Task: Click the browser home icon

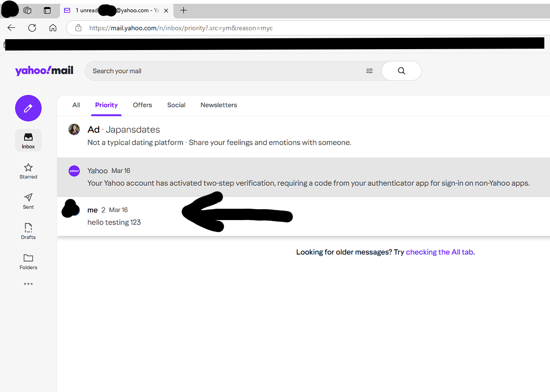Action: pyautogui.click(x=52, y=28)
